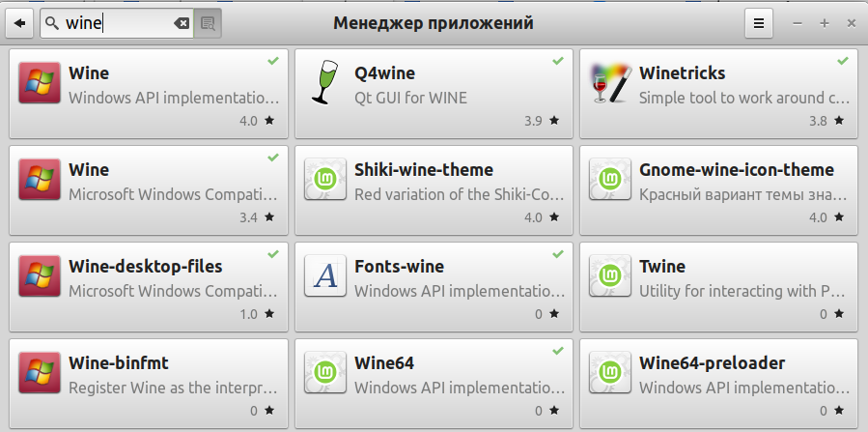Click the Fonts-wine letter A icon
The image size is (868, 432).
(x=325, y=275)
